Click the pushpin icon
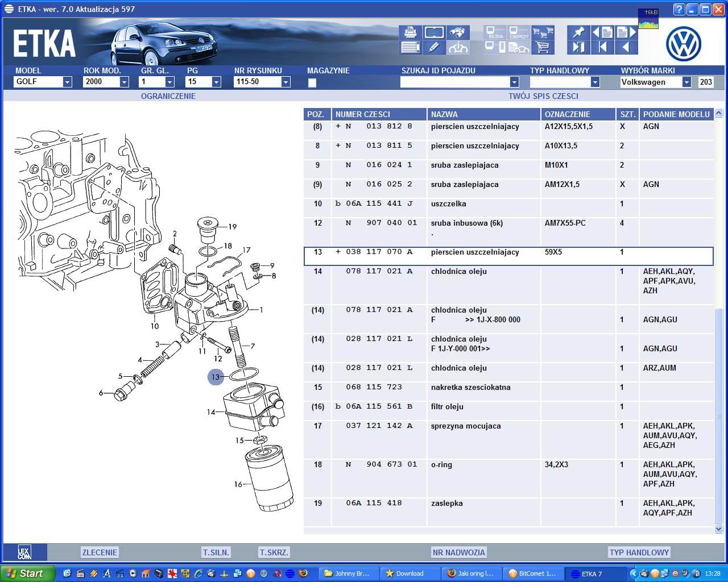Screen dimensions: 728x582 coord(578,32)
